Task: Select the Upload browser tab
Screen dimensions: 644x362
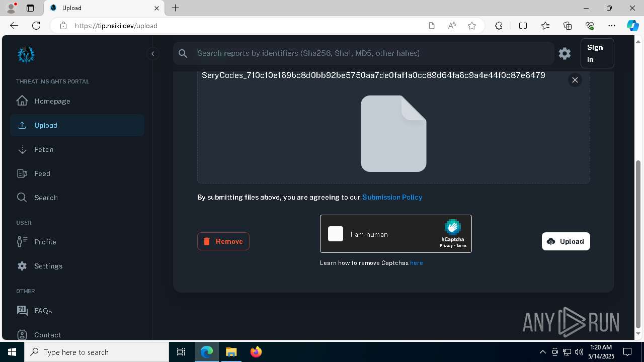Action: pos(104,8)
